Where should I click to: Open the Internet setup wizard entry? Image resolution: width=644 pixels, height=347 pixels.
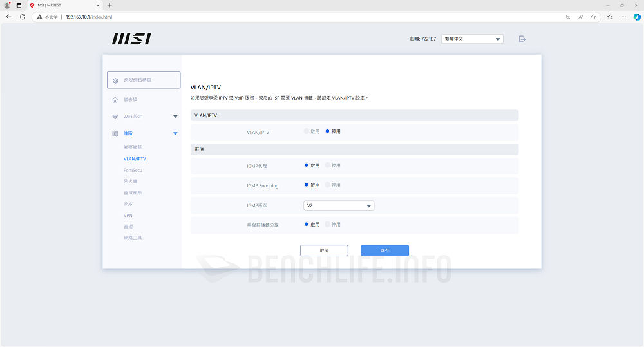pyautogui.click(x=144, y=80)
